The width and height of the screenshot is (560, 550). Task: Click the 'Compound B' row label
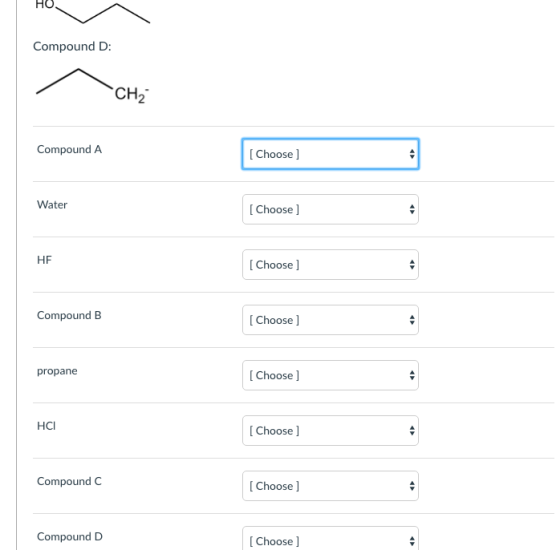[69, 315]
